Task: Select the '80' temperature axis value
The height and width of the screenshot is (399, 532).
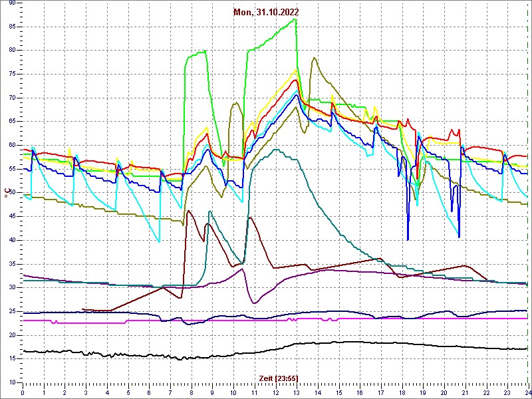Action: point(12,51)
